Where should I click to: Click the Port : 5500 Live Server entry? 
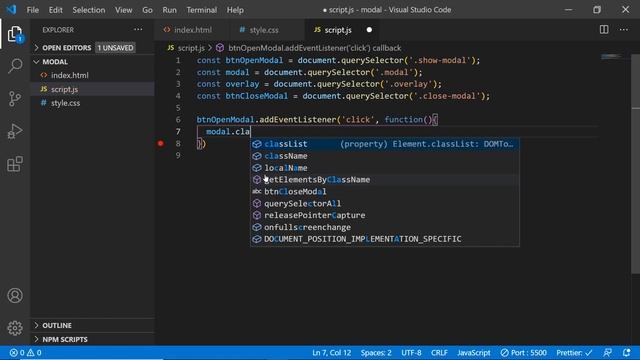(x=523, y=353)
